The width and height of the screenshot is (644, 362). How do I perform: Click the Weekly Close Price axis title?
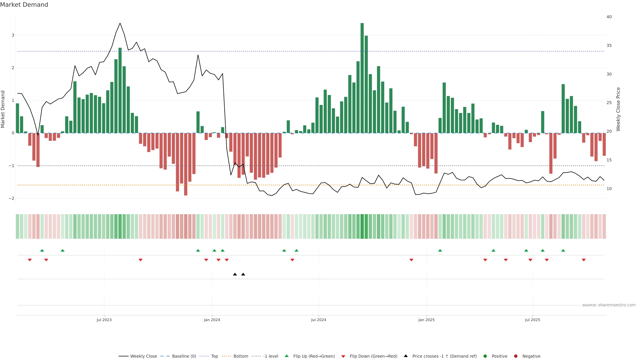[x=618, y=109]
